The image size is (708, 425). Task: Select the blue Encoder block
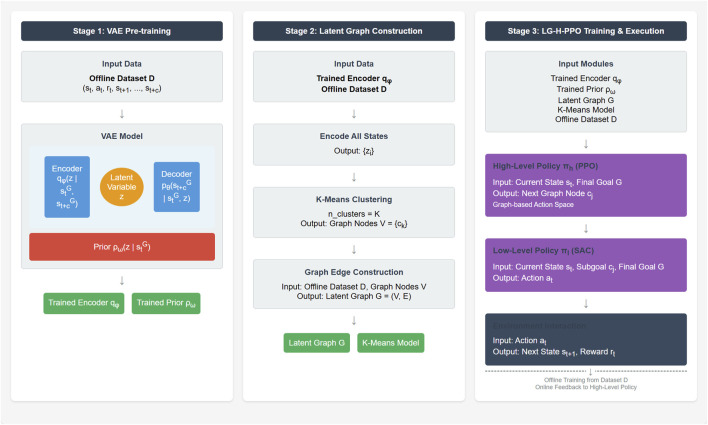(67, 187)
